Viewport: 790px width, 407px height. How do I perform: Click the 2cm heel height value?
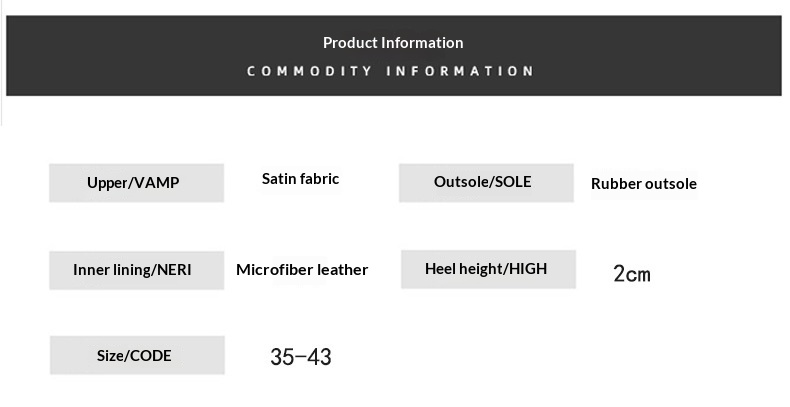pyautogui.click(x=632, y=275)
